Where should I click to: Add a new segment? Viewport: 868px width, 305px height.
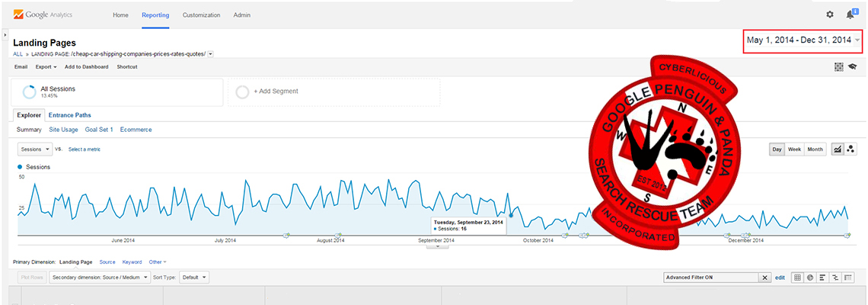pos(276,91)
